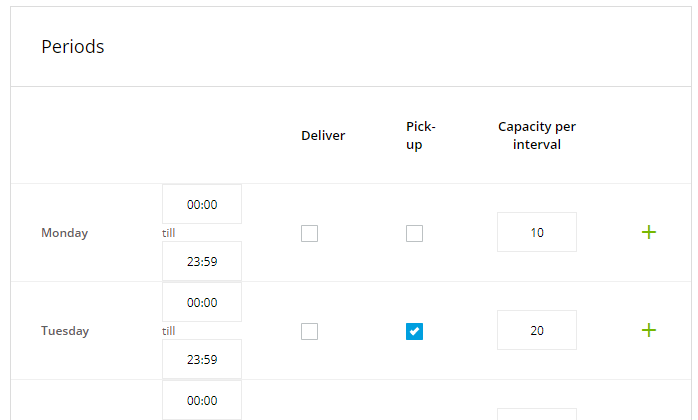Click the Monday row label
The width and height of the screenshot is (698, 420).
[64, 233]
